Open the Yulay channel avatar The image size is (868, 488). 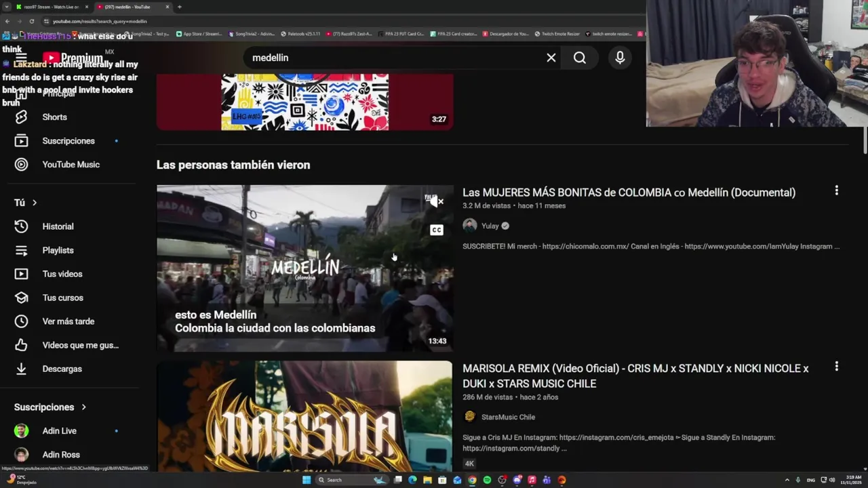(x=470, y=226)
